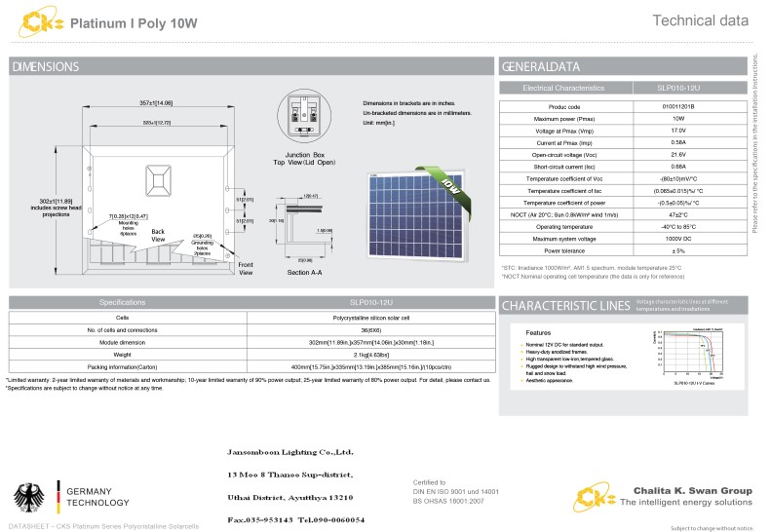This screenshot has width=771, height=532.
Task: Click 'Maximum system voltage' label
Action: pyautogui.click(x=564, y=239)
